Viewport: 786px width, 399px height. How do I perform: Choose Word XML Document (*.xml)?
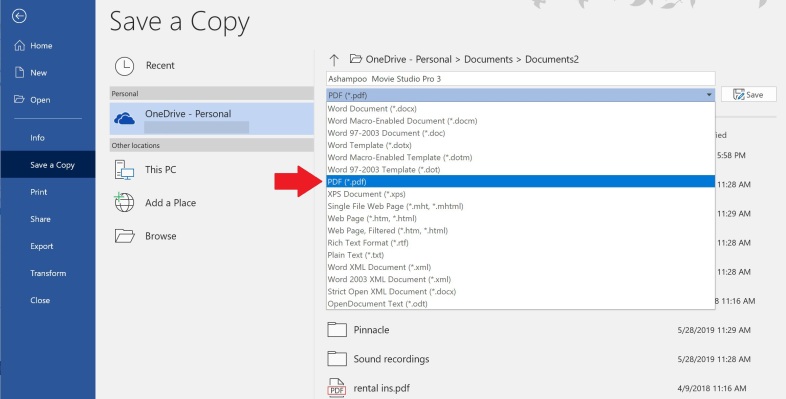tap(520, 267)
